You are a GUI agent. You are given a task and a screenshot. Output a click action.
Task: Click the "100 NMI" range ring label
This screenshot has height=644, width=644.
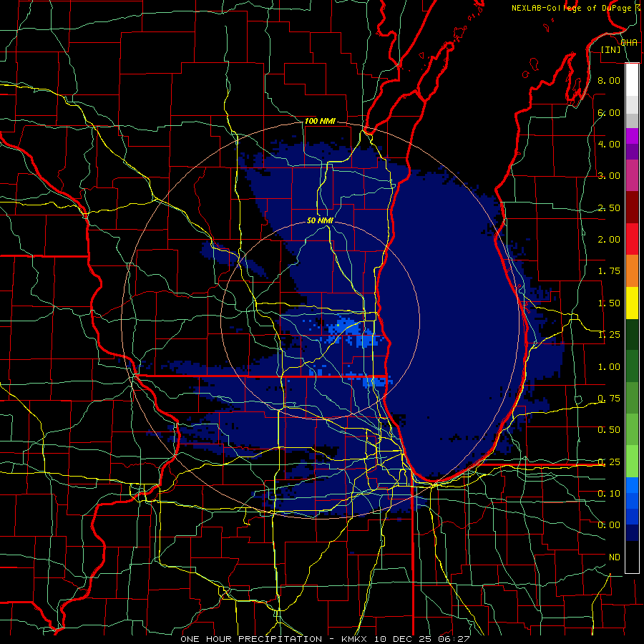point(320,121)
